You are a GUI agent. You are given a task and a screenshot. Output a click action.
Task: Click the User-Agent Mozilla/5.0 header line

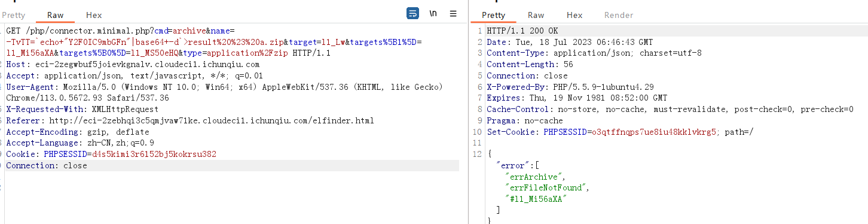point(224,87)
